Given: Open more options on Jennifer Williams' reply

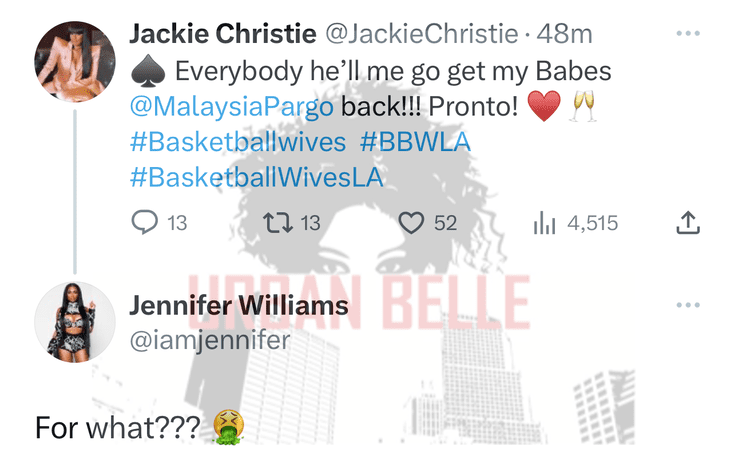Looking at the screenshot, I should coord(688,305).
